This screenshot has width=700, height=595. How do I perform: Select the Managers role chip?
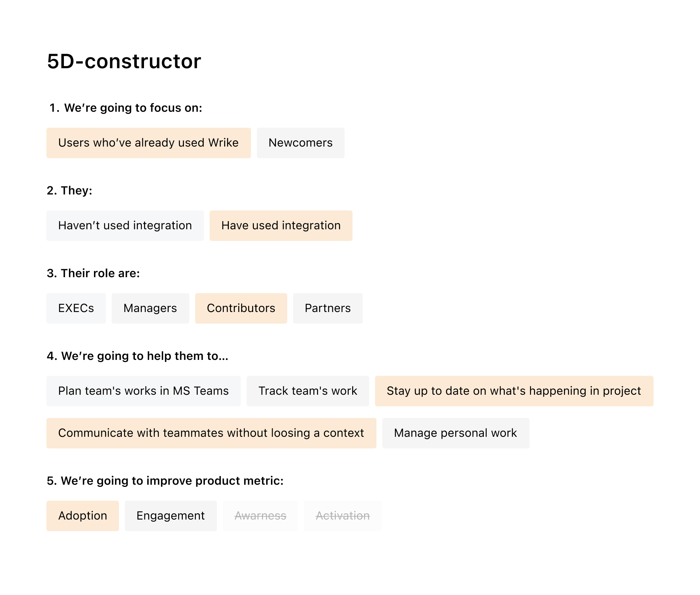coord(151,308)
